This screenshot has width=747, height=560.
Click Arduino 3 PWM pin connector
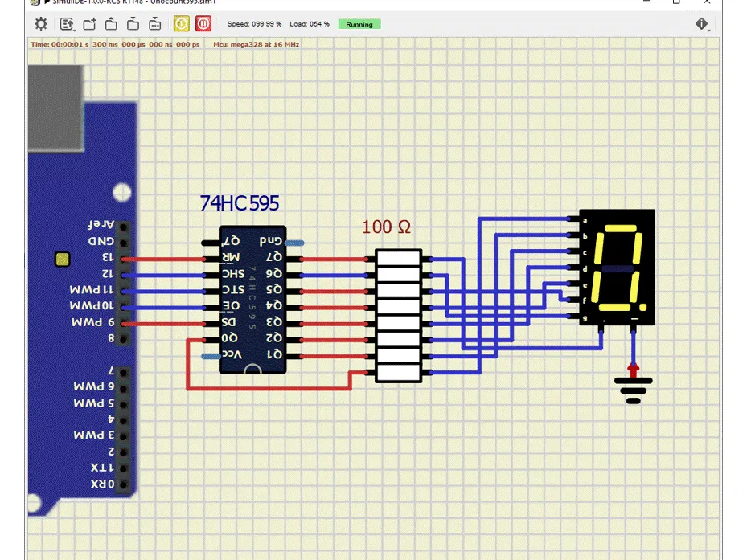pyautogui.click(x=123, y=437)
